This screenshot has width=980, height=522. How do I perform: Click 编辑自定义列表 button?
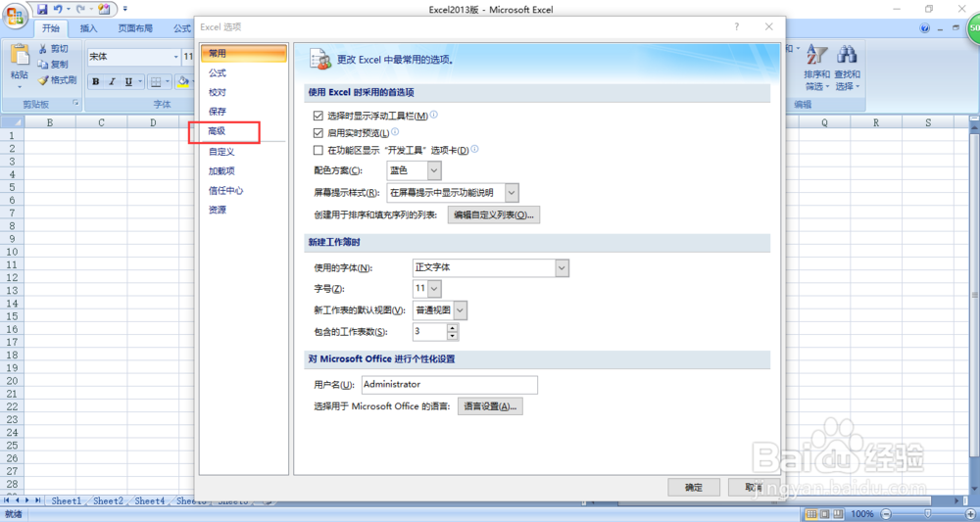[494, 214]
